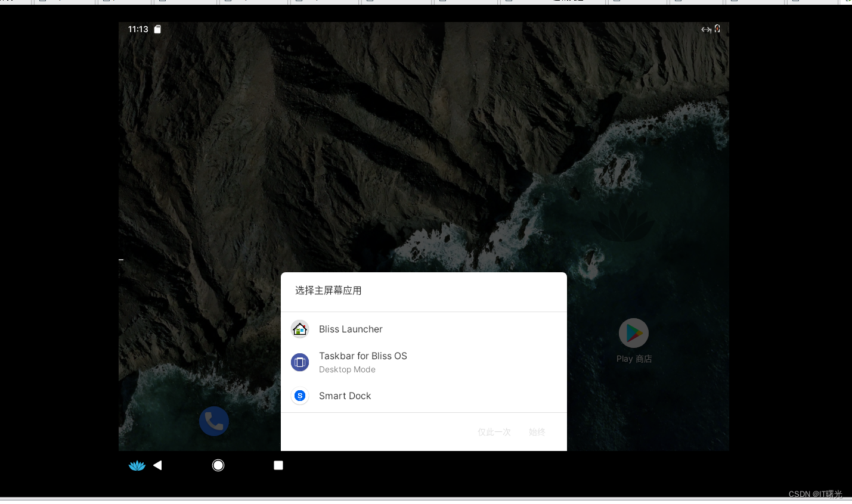852x504 pixels.
Task: Click the battery status icon
Action: [717, 29]
